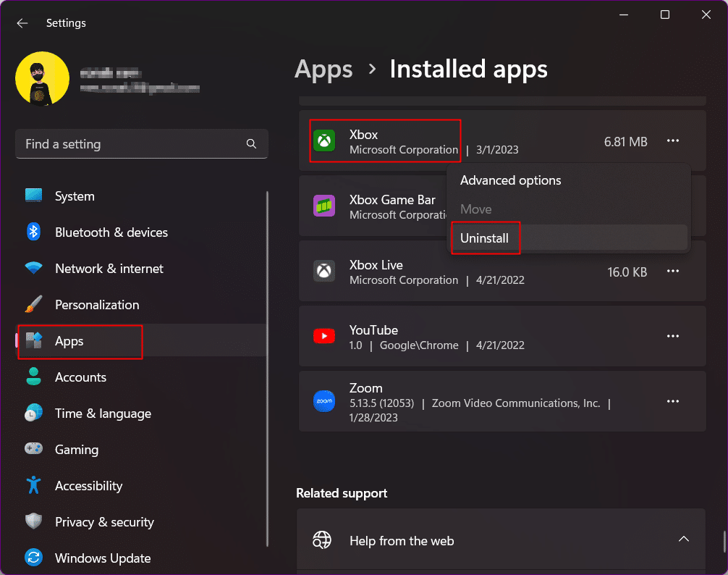Click the Bluetooth icon in sidebar
The image size is (728, 575).
[x=33, y=232]
